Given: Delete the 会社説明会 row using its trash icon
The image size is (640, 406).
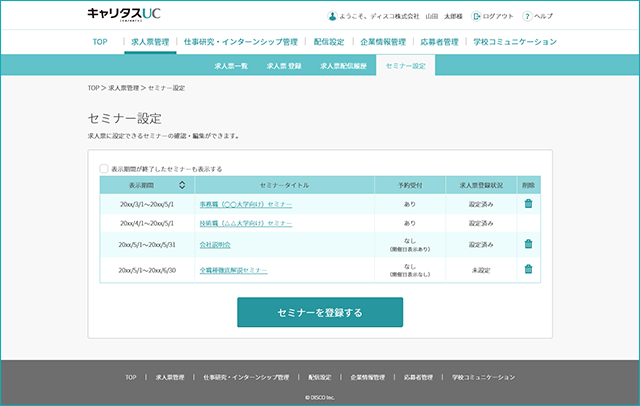Looking at the screenshot, I should 528,244.
